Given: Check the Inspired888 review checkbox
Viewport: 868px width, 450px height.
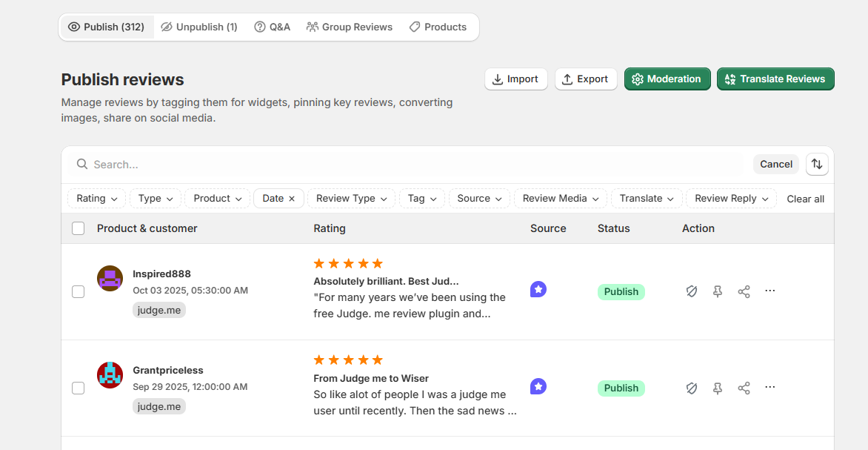Looking at the screenshot, I should pos(79,291).
